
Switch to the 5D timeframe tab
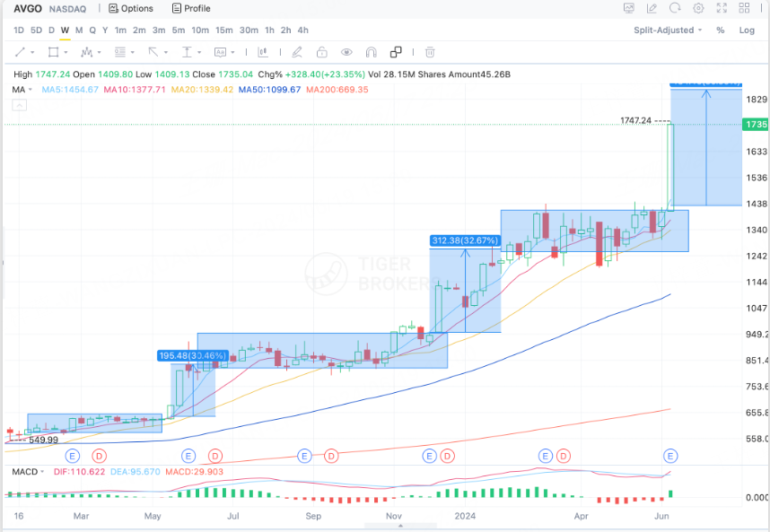[36, 30]
